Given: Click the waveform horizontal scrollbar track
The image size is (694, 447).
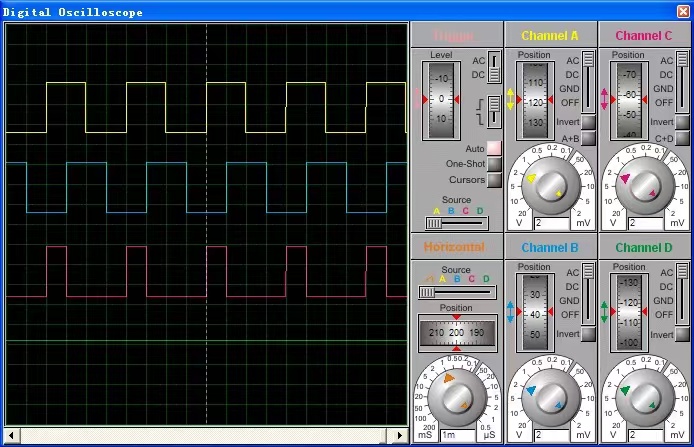Looking at the screenshot, I should pyautogui.click(x=205, y=435).
